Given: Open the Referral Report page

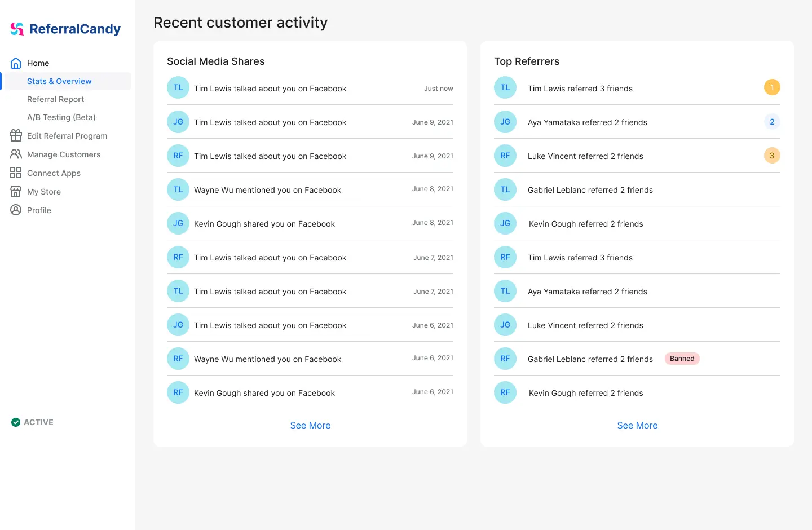Looking at the screenshot, I should 55,99.
